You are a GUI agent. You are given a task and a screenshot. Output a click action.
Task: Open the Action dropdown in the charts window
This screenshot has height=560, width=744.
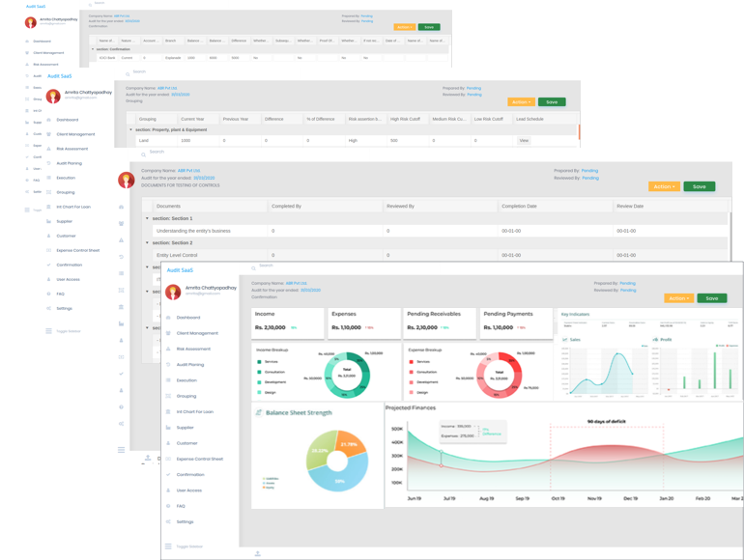click(x=678, y=298)
